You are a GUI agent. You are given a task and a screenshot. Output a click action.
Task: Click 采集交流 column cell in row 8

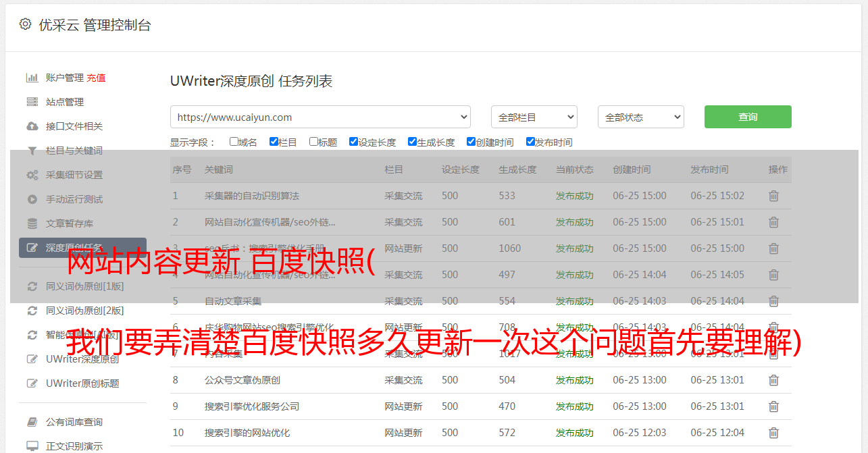(403, 380)
